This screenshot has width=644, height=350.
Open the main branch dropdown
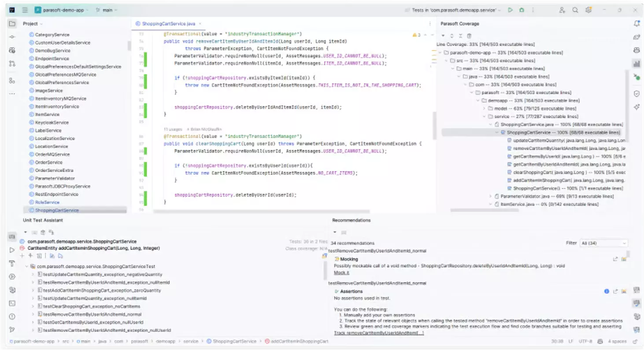(x=106, y=10)
